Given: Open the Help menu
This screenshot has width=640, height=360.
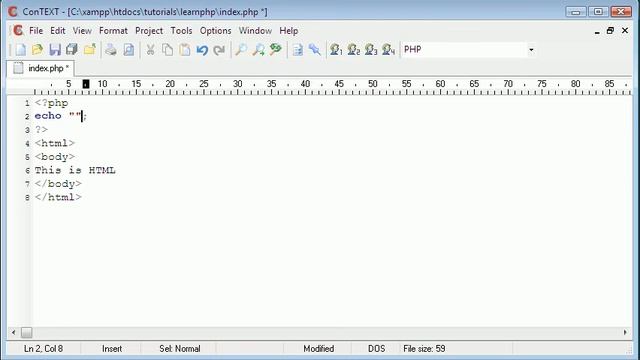Looking at the screenshot, I should click(289, 31).
